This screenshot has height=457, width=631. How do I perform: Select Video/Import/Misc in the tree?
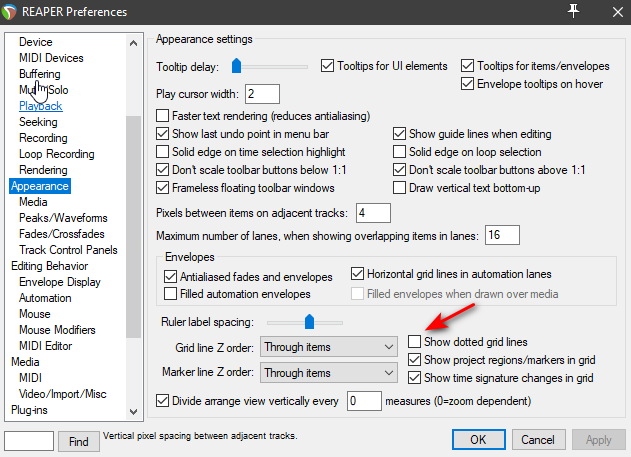[x=63, y=394]
